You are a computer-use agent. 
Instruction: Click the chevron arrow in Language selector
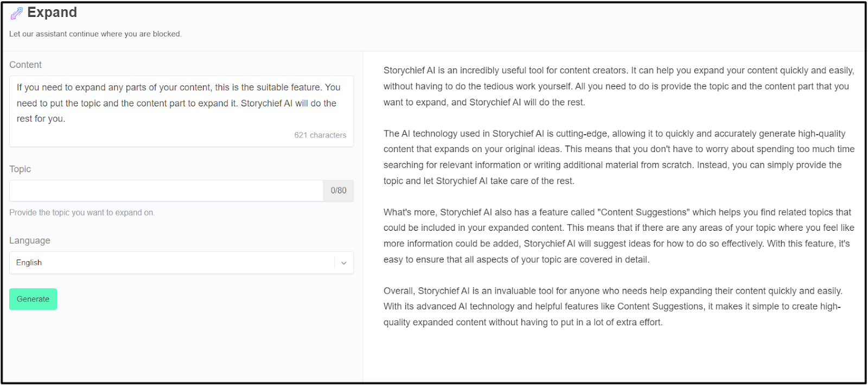click(x=343, y=263)
